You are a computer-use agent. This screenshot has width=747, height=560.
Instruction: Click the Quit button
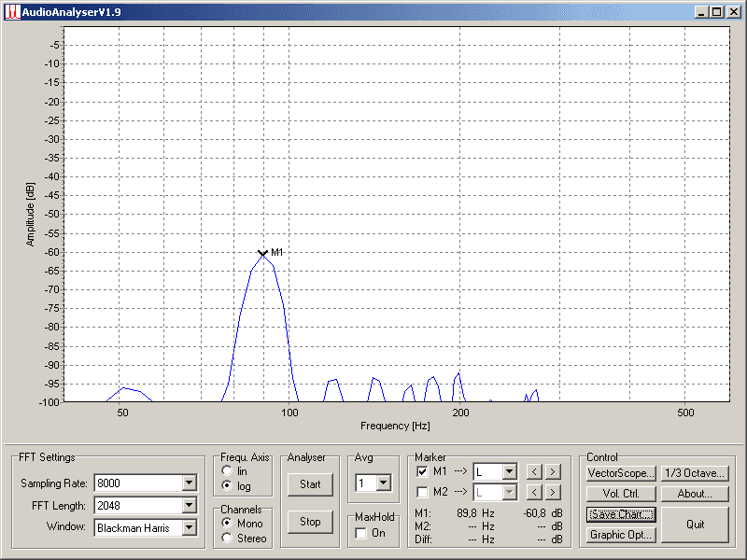[695, 525]
